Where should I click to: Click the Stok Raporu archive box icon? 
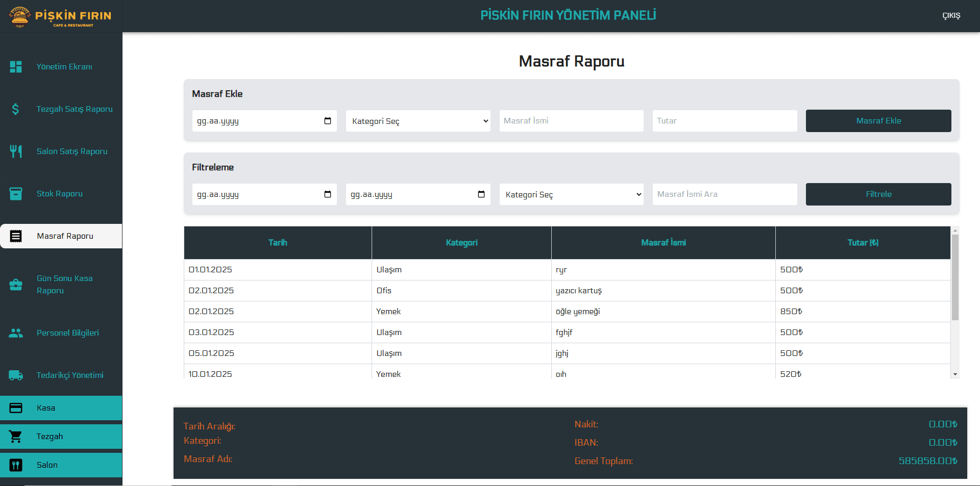click(x=16, y=194)
